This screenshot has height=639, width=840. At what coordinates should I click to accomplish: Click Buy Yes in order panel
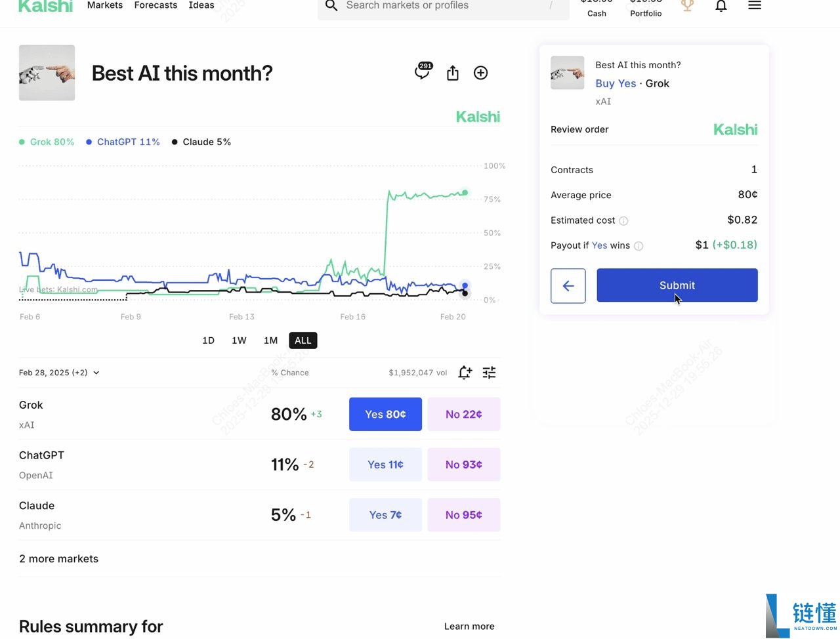616,83
